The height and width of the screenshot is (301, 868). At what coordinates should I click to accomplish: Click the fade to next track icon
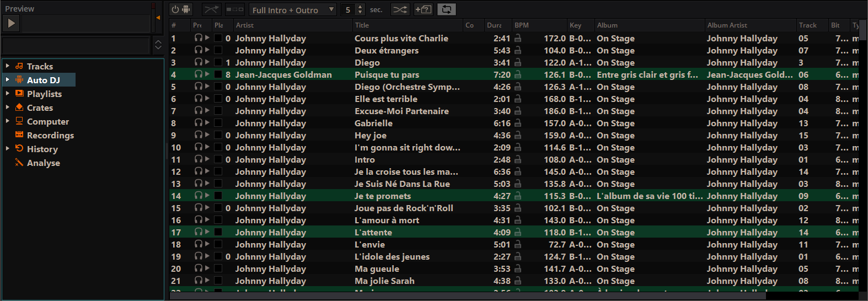click(211, 9)
